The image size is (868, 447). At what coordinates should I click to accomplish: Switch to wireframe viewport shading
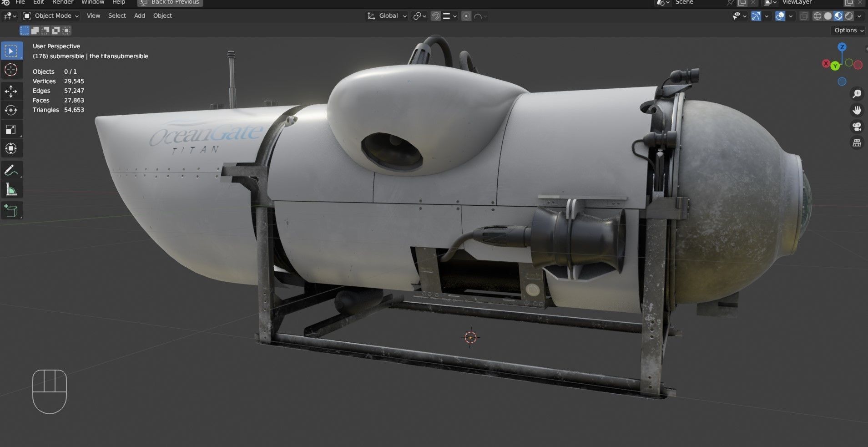click(818, 16)
